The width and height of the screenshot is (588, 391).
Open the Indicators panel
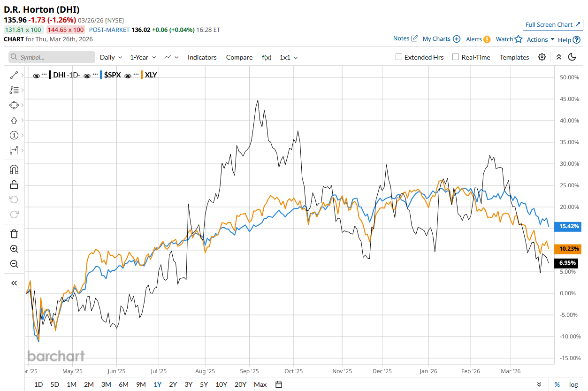coord(202,57)
